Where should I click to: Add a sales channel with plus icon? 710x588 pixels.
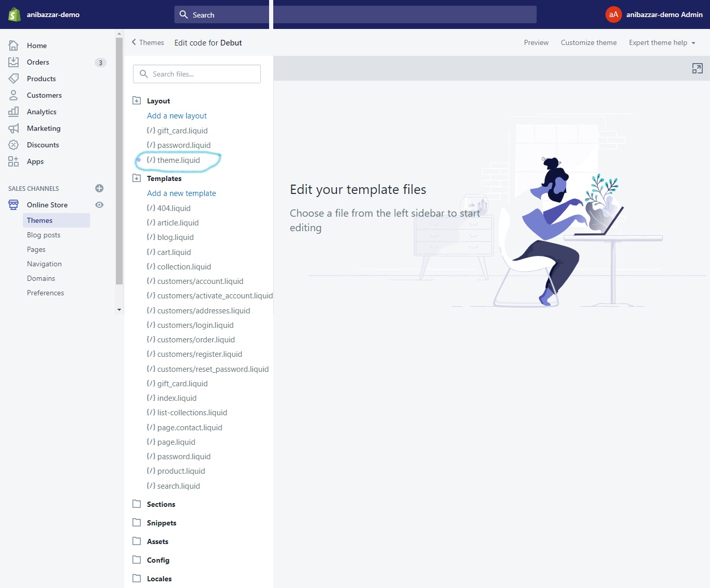click(99, 188)
